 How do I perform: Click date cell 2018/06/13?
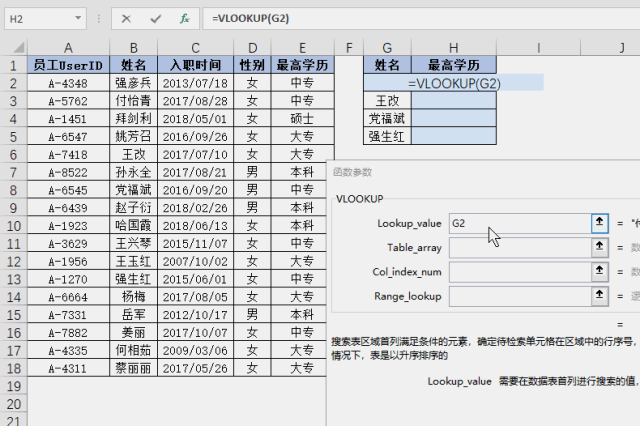pos(196,226)
